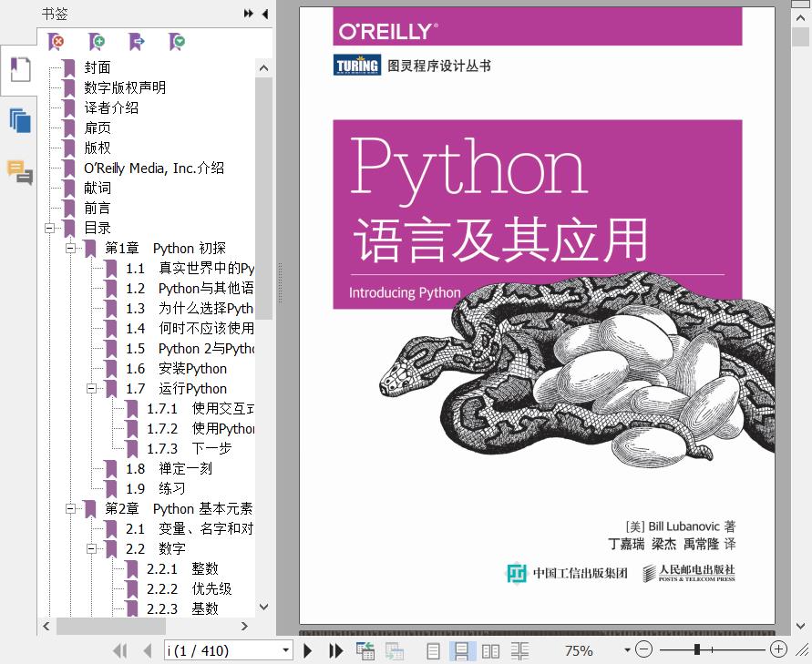Click the add new bookmark icon
812x664 pixels.
[x=97, y=42]
